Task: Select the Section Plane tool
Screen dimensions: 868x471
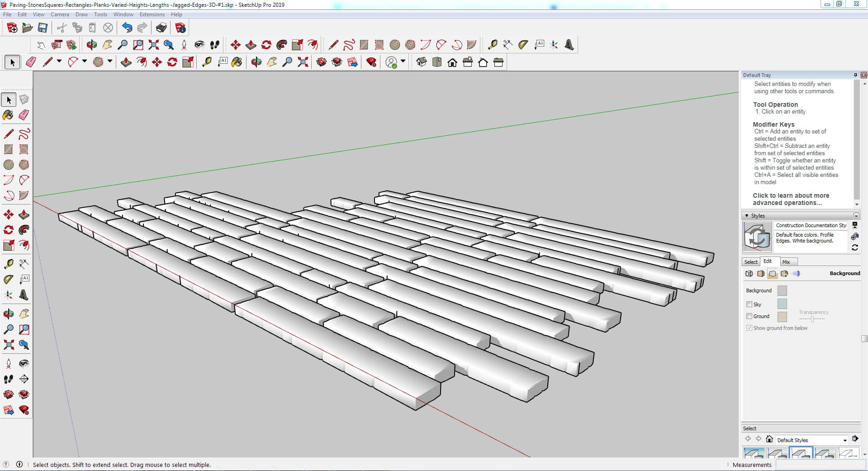Action: pos(24,379)
